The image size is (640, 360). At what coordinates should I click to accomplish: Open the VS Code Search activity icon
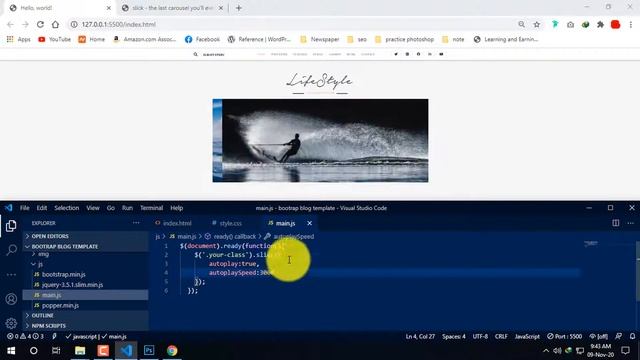tap(11, 250)
